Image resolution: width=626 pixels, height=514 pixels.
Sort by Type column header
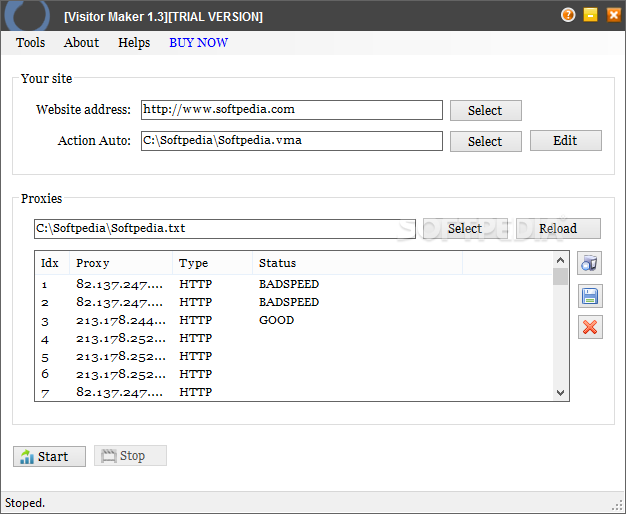[x=213, y=263]
